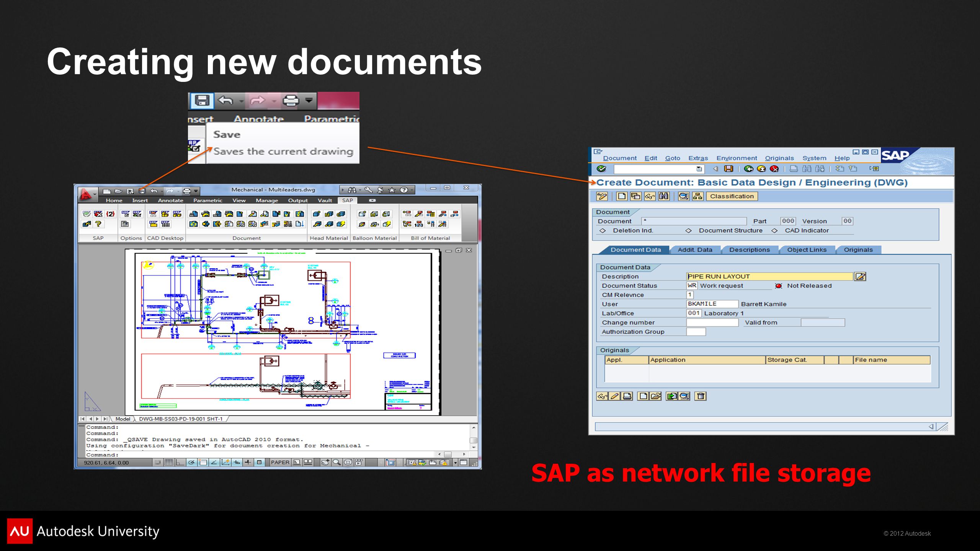Click the Open folder icon in AutoCAD quick access toolbar
The image size is (980, 551).
click(118, 191)
